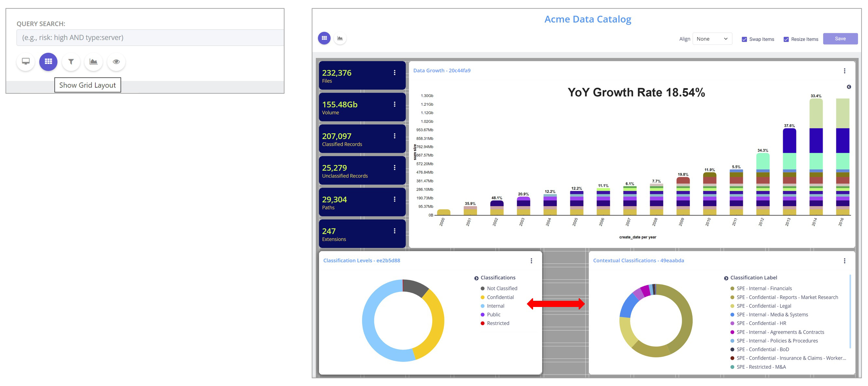Uncheck the Swap Items checkbox
Screen dimensions: 868x386
(x=744, y=39)
